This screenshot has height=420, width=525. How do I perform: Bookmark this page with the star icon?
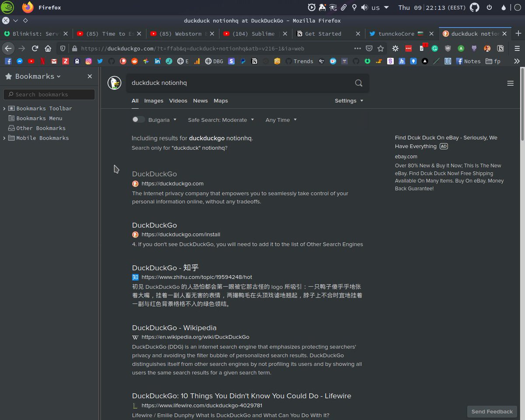[381, 48]
